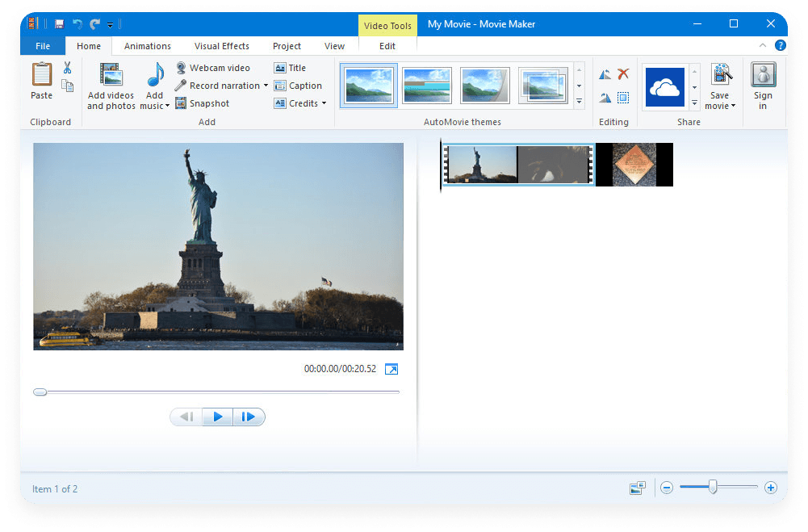Select the Add videos and photos tool
Screen dimensions: 808x532
coord(111,85)
